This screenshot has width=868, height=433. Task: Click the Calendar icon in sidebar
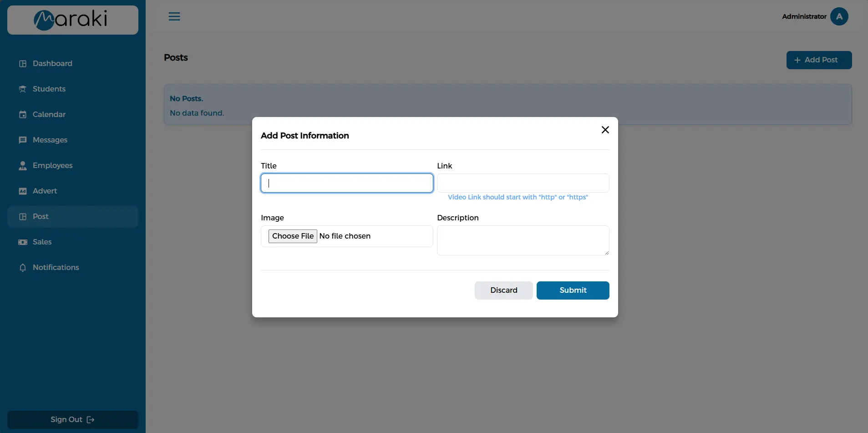(23, 115)
